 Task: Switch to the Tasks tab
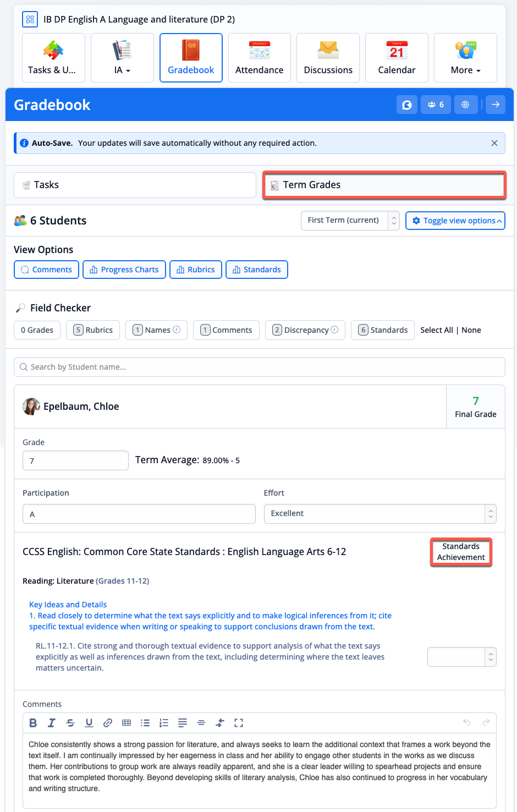(135, 185)
